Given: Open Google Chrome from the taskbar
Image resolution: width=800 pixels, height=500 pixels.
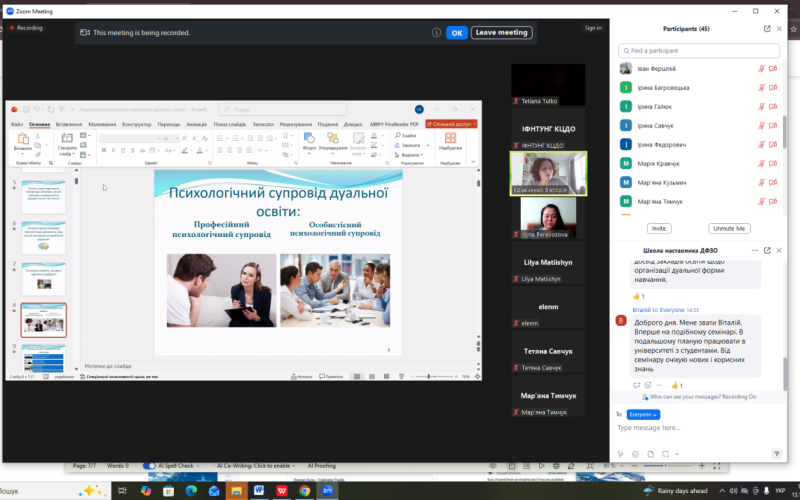Looking at the screenshot, I should click(305, 491).
